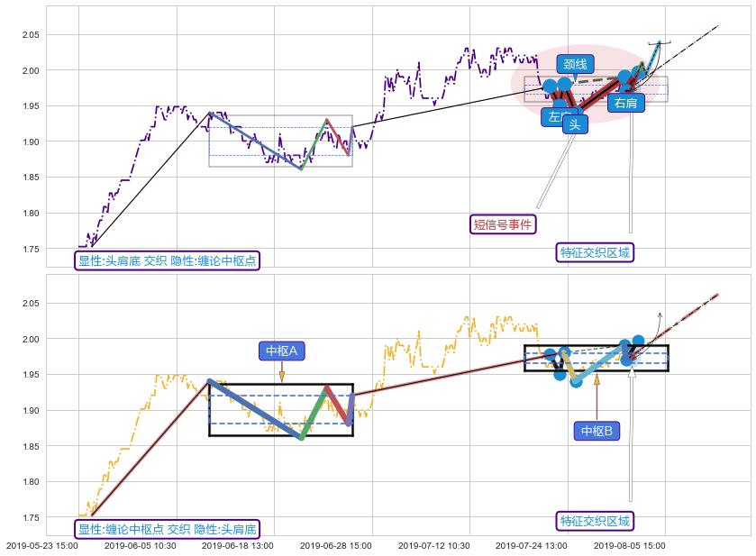Select 特征交织区域 label in the lower chart
The width and height of the screenshot is (756, 556).
[596, 521]
